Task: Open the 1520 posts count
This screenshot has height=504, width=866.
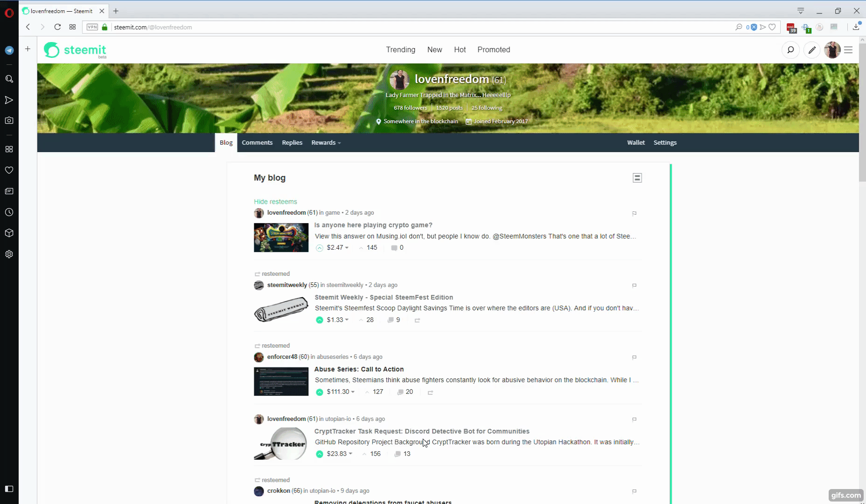Action: click(x=449, y=108)
